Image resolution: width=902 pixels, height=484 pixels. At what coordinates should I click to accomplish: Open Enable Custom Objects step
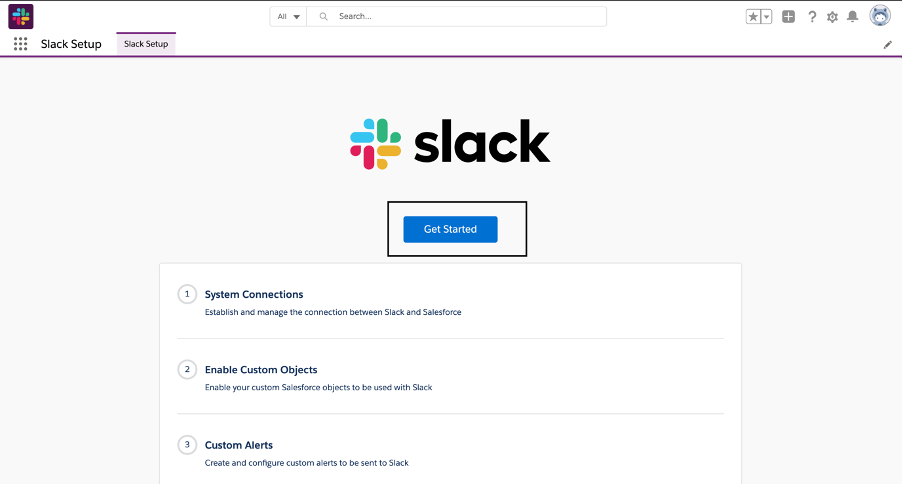(x=261, y=369)
